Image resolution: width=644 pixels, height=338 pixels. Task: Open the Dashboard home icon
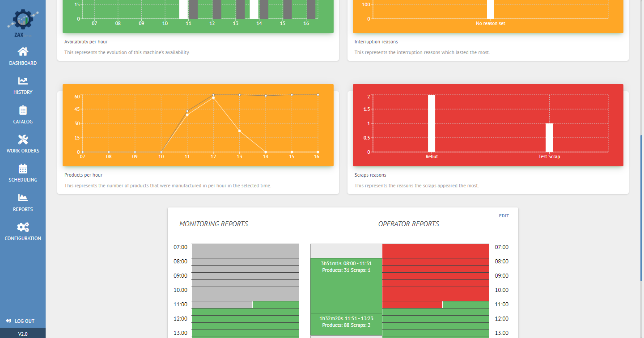click(23, 51)
